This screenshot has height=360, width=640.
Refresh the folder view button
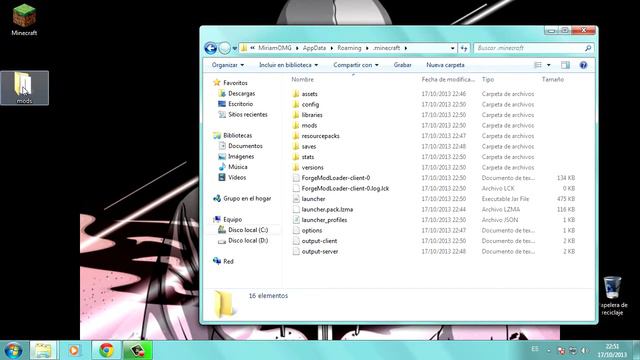point(464,48)
